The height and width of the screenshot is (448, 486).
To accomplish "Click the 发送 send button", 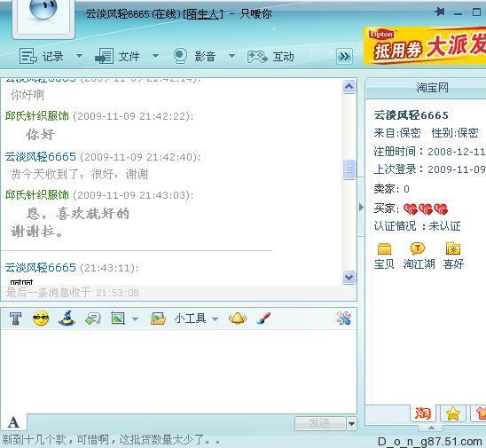I will tap(320, 423).
